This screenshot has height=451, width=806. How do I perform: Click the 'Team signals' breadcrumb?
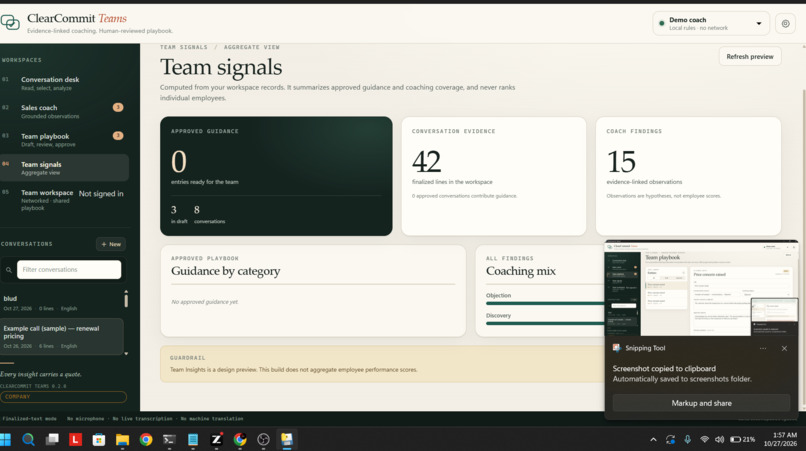pos(184,47)
